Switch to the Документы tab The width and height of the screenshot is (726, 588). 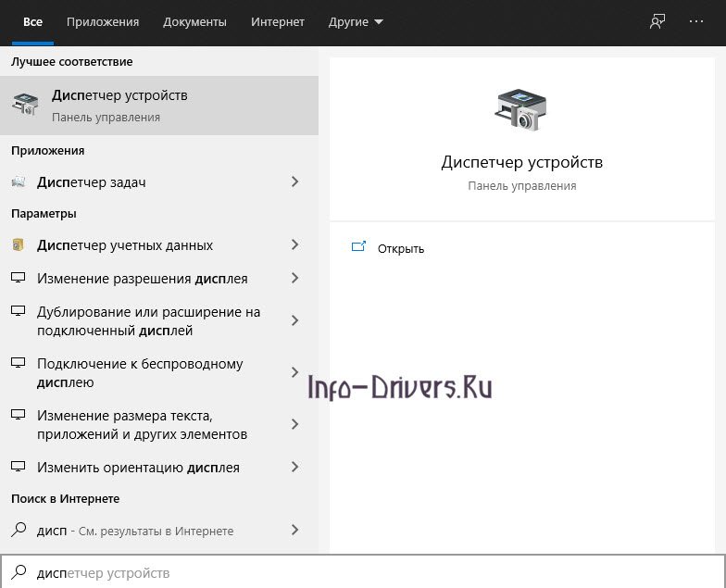tap(194, 22)
